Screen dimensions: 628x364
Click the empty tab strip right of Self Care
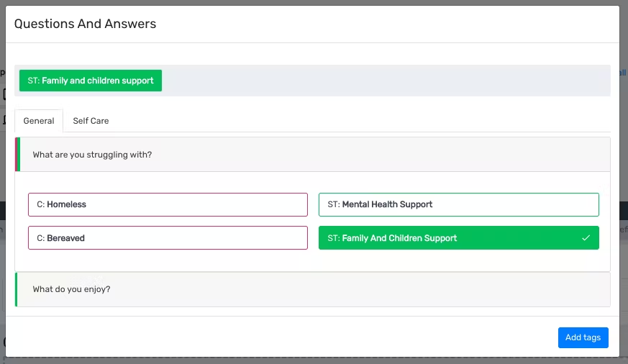point(360,121)
